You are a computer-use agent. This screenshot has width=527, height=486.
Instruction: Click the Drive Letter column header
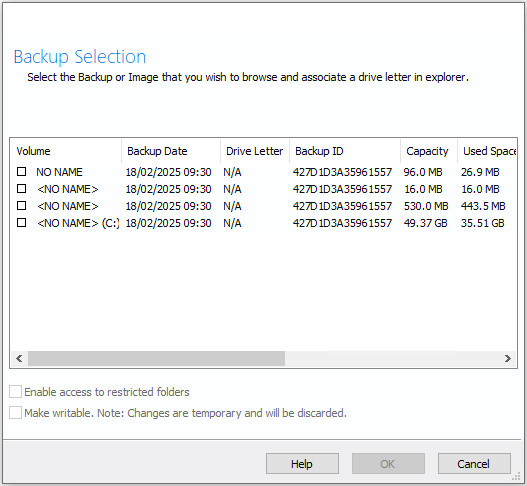click(x=255, y=151)
